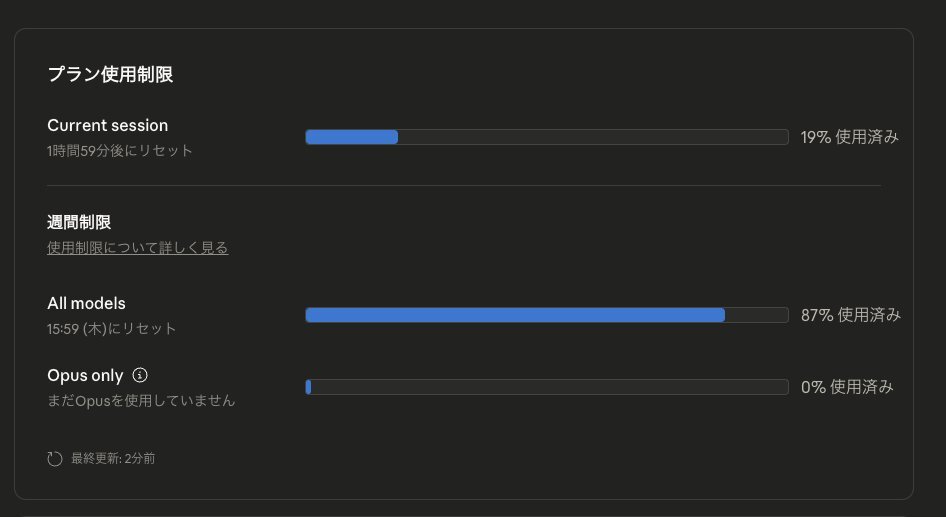Click the 15:59 (木)にリセット text

111,329
